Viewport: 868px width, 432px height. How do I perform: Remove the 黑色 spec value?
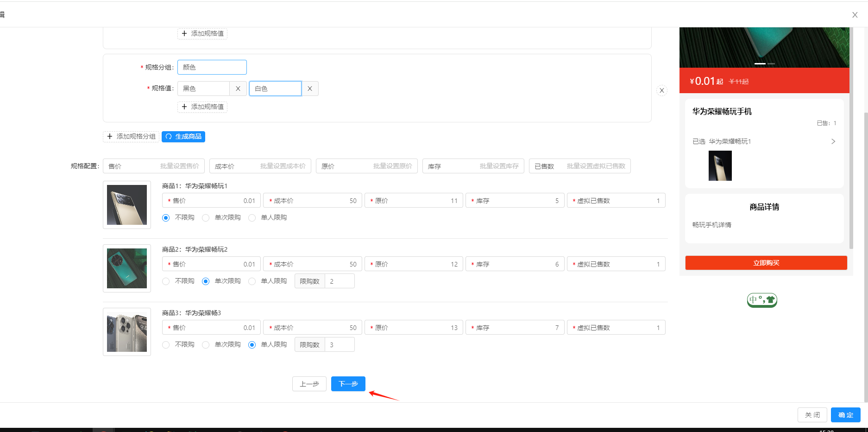tap(238, 89)
